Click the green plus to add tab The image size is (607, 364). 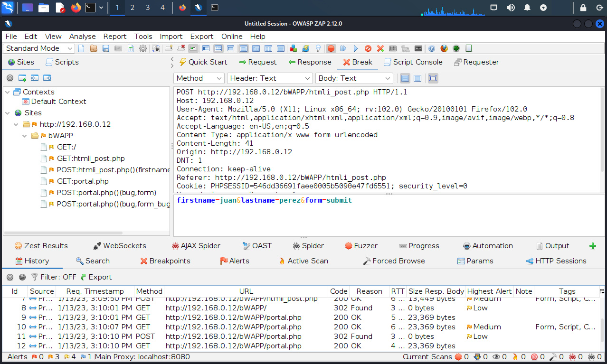pyautogui.click(x=592, y=246)
